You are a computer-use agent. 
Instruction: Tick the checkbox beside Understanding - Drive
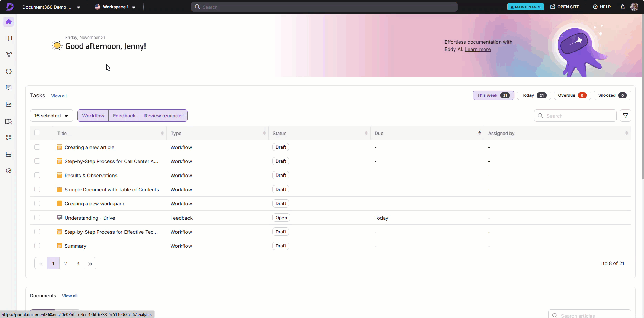tap(37, 218)
